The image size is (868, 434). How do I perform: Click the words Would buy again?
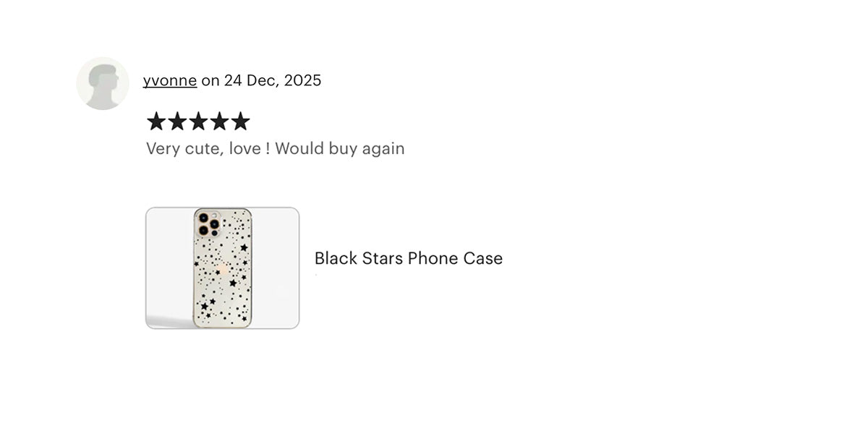pos(339,149)
